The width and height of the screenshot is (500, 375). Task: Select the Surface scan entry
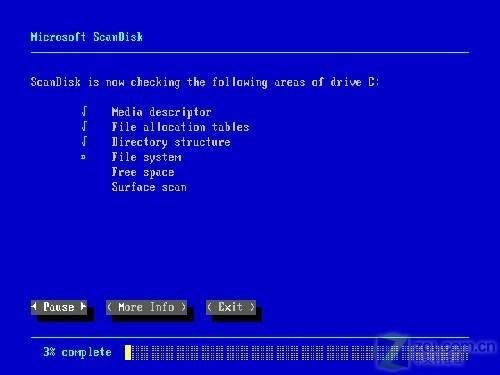tap(149, 187)
